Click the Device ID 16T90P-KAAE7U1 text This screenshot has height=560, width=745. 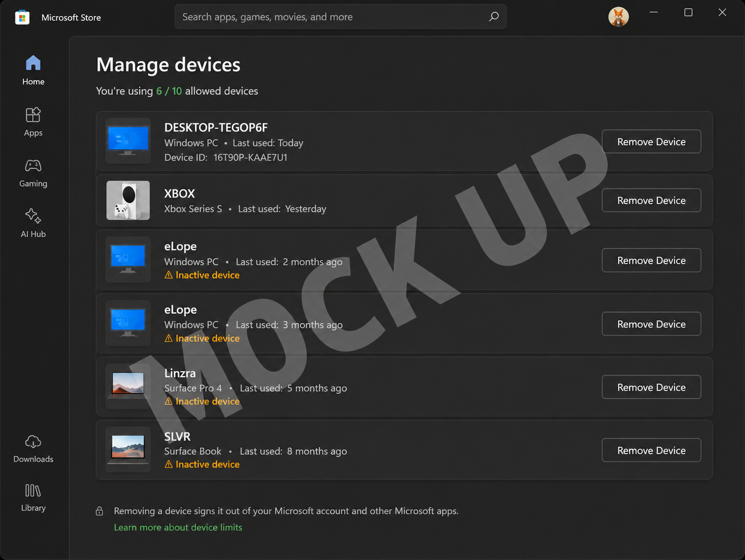(226, 158)
